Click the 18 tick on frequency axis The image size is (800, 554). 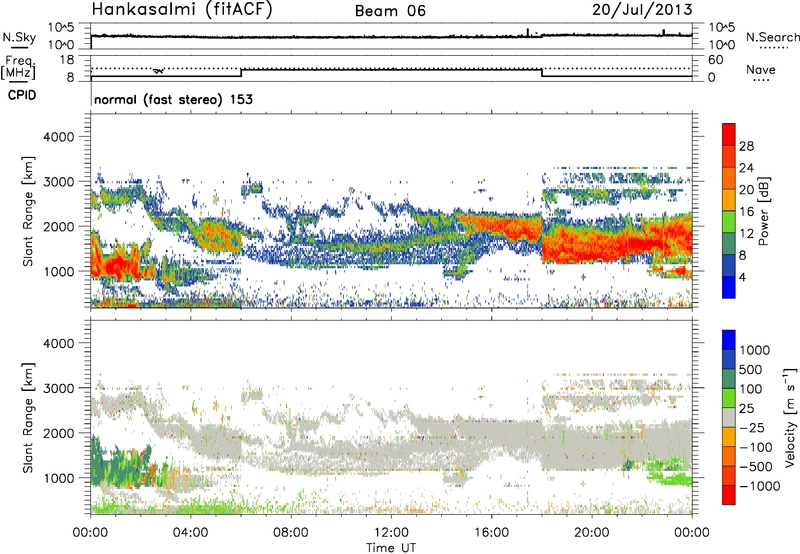coord(67,60)
